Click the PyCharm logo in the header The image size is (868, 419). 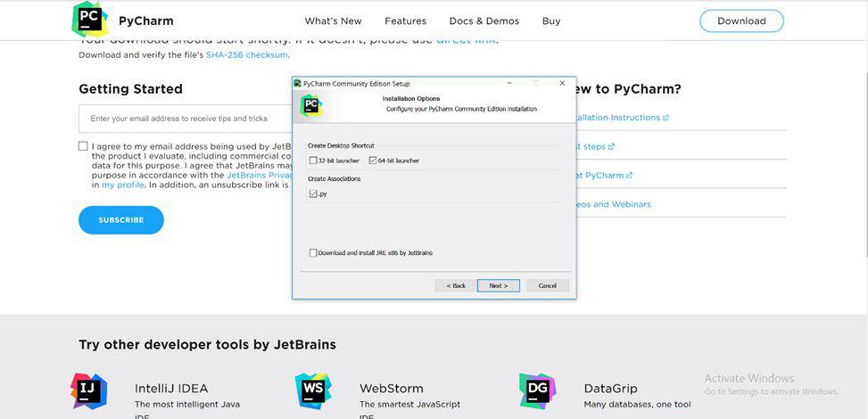[x=89, y=20]
